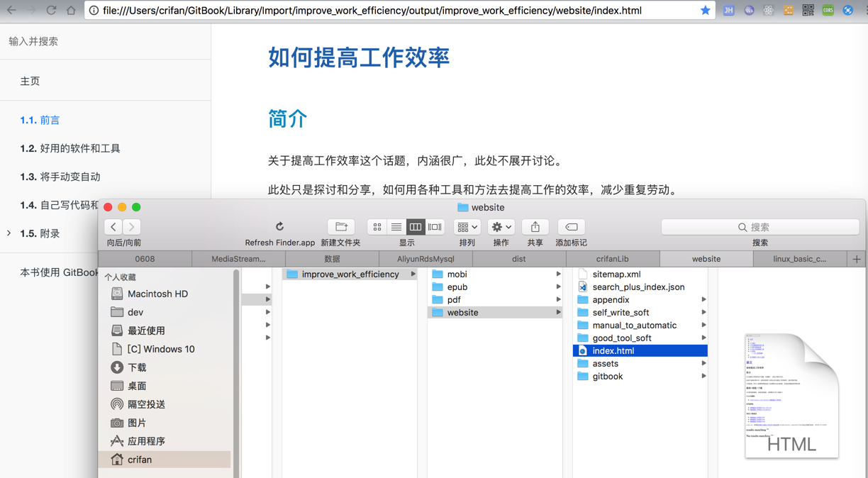868x478 pixels.
Task: Click the bookmark star in address bar
Action: 705,10
